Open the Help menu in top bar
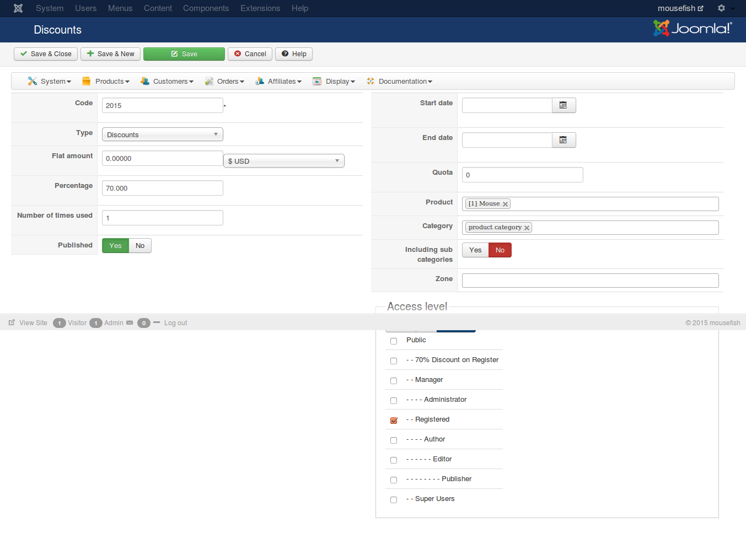Screen dimensions: 746x560 [300, 8]
